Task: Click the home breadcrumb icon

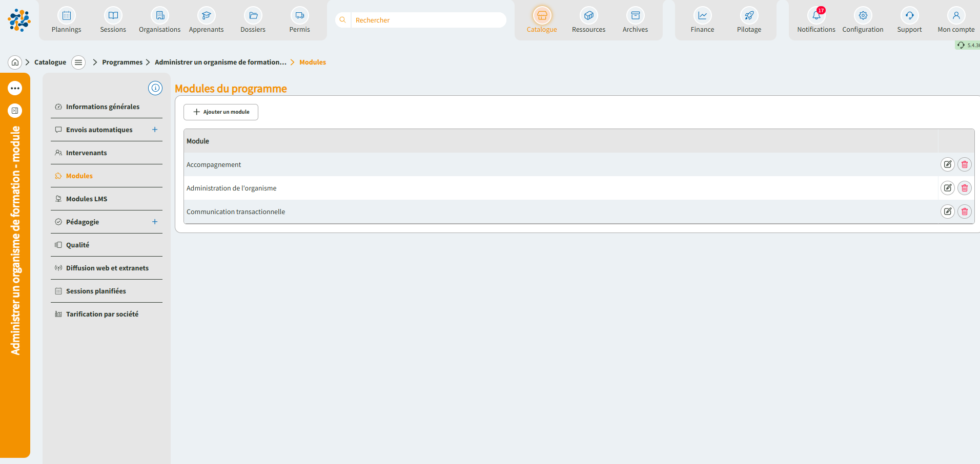Action: (15, 62)
